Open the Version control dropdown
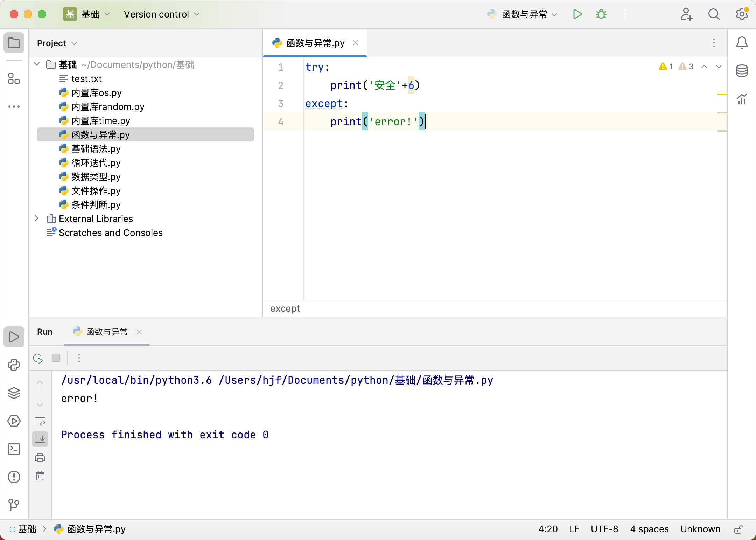Screen dimensions: 756x540 tap(162, 14)
